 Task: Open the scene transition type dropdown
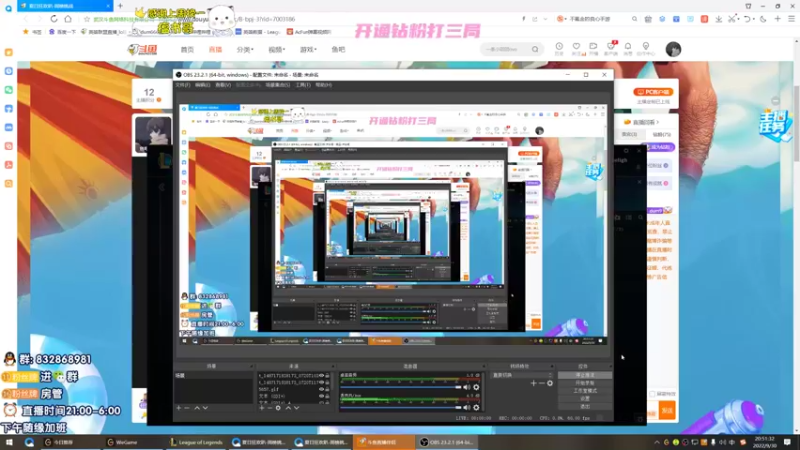point(522,375)
